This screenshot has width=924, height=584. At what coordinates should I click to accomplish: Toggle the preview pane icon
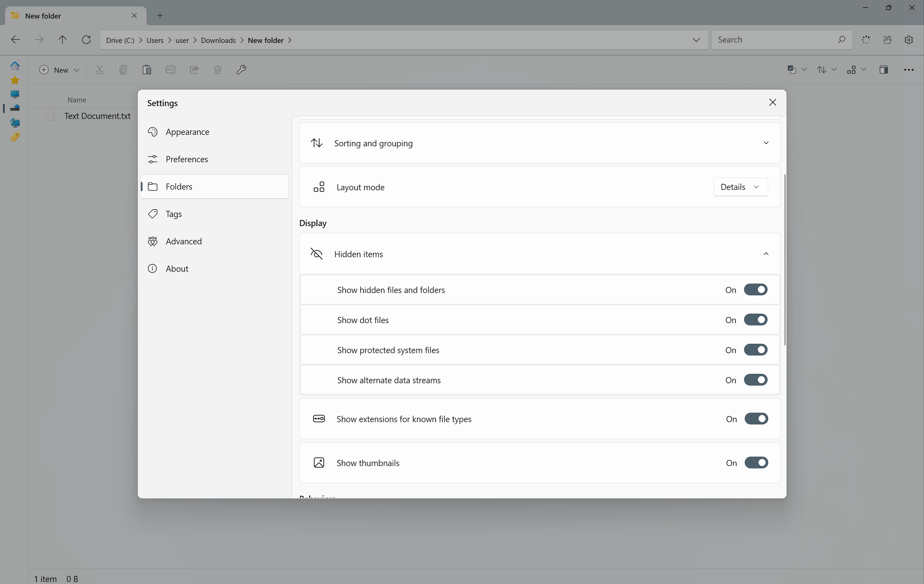[883, 70]
